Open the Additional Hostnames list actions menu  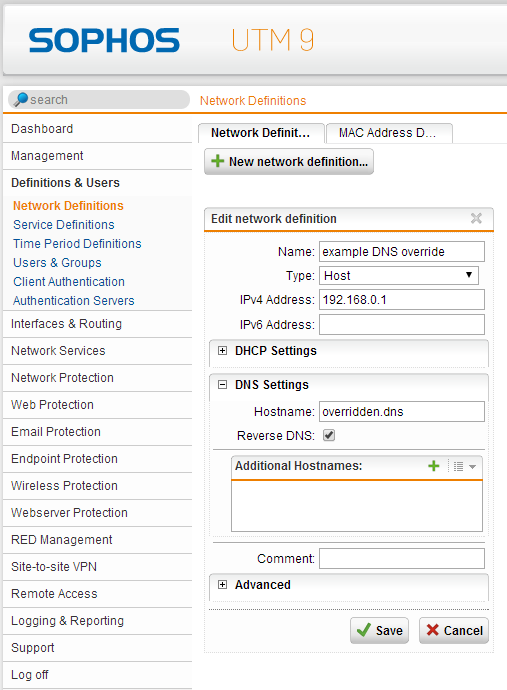(x=465, y=466)
